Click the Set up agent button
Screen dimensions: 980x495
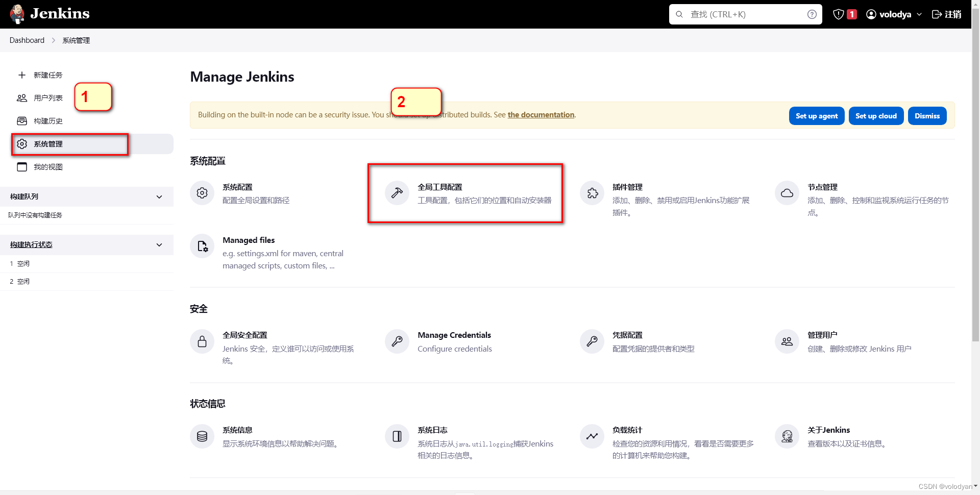point(817,116)
